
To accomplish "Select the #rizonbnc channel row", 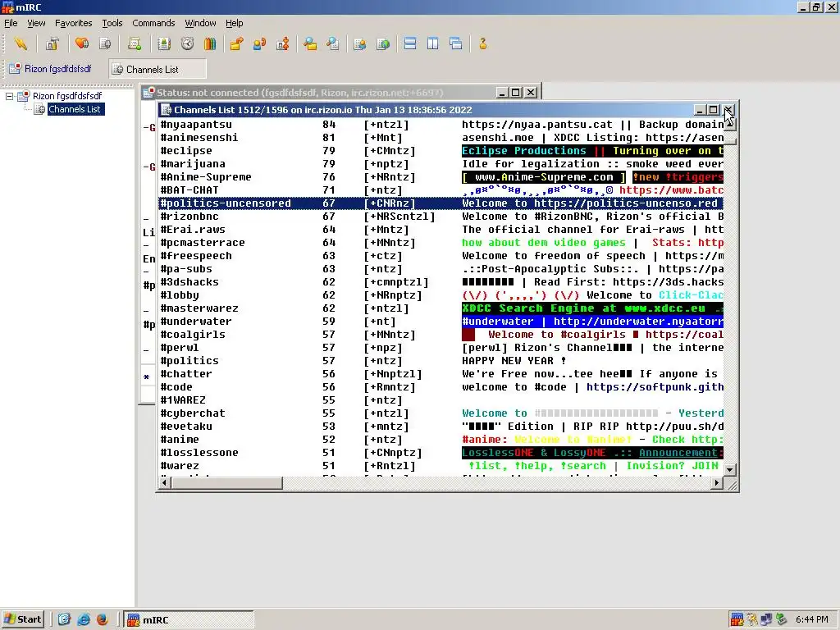I will [x=441, y=217].
